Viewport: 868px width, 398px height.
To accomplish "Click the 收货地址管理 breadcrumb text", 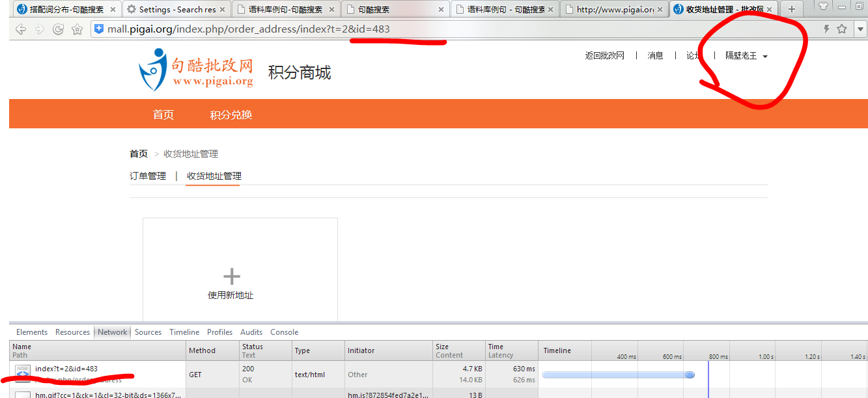I will (191, 154).
